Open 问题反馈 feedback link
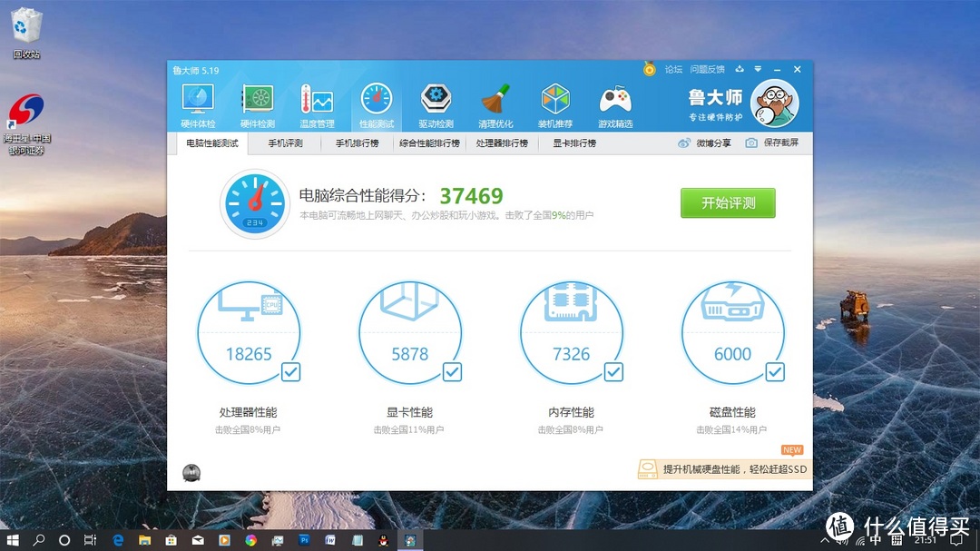The height and width of the screenshot is (551, 980). click(x=708, y=69)
